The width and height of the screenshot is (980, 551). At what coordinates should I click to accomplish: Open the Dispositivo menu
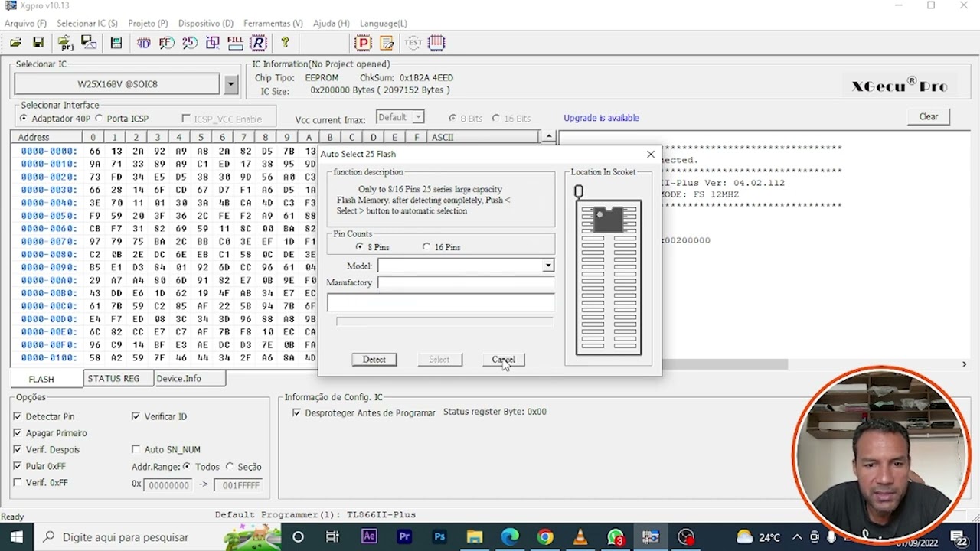[x=206, y=23]
